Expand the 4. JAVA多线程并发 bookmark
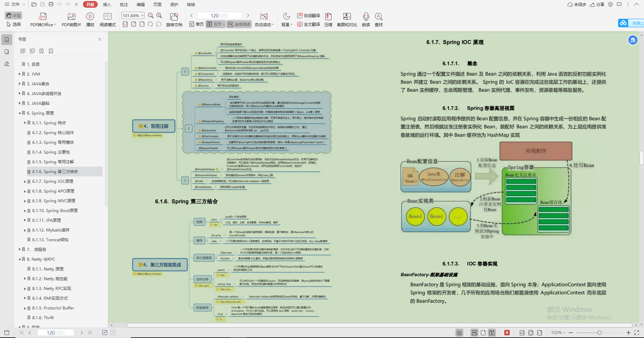Viewport: 644px width, 338px height. (x=19, y=93)
